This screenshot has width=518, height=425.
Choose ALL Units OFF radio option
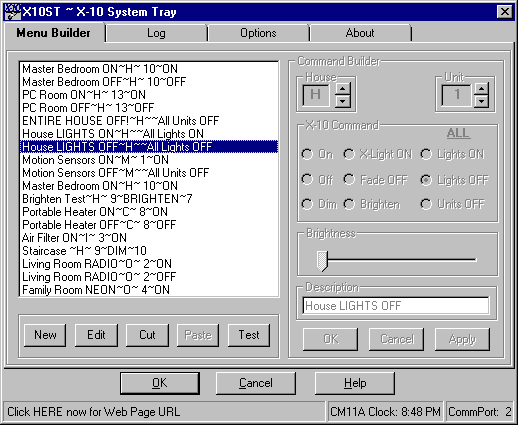(452, 204)
